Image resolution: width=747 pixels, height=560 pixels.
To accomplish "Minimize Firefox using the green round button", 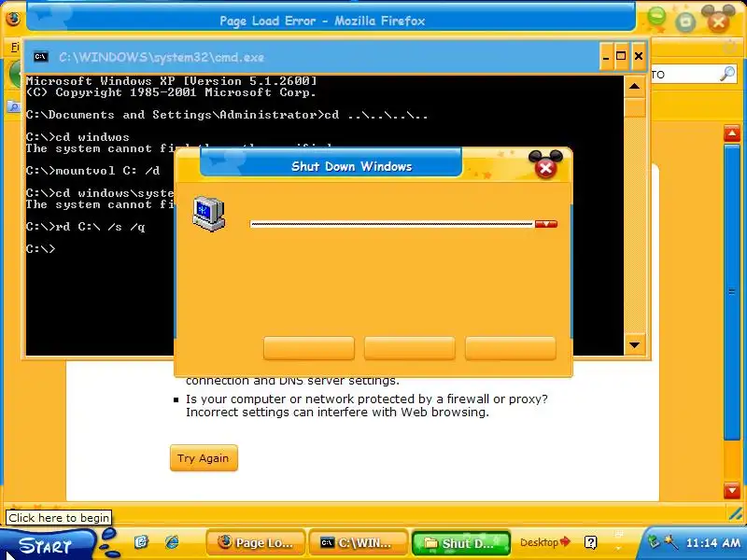I will 656,18.
